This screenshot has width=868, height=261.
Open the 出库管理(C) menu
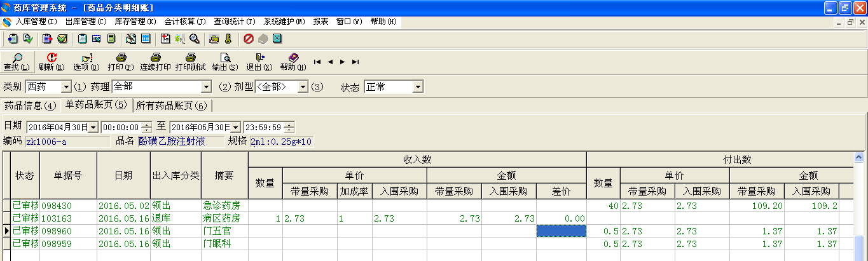86,22
